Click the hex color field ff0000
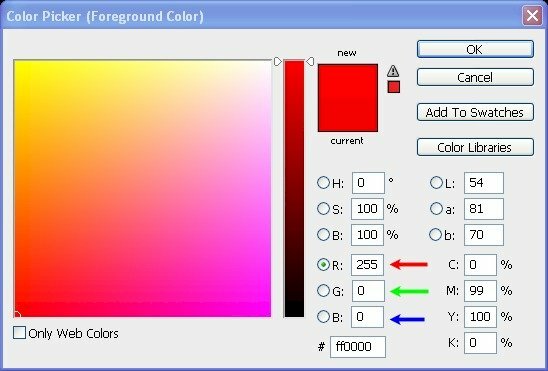Viewport: 548px width, 371px height. (358, 347)
